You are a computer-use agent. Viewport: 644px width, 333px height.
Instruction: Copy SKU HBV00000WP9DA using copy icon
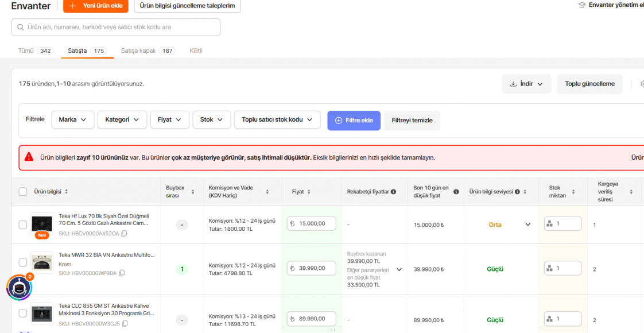click(x=122, y=273)
